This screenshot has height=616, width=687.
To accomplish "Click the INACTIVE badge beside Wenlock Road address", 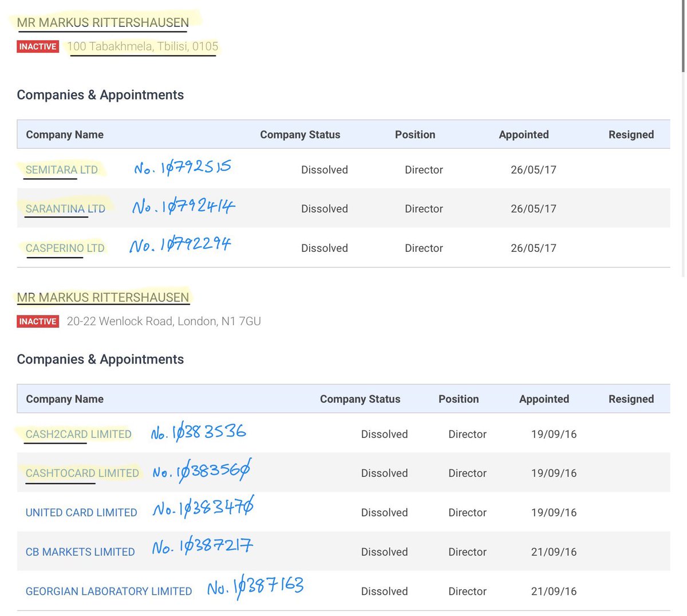I will 38,322.
